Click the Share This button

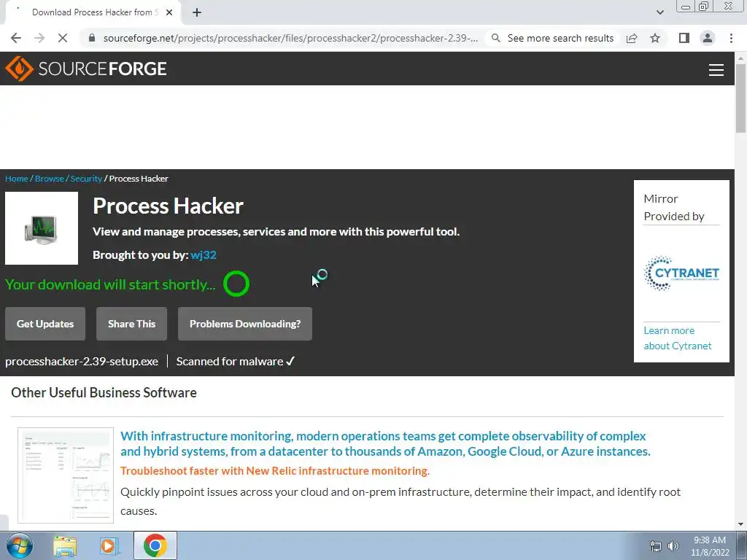(131, 324)
